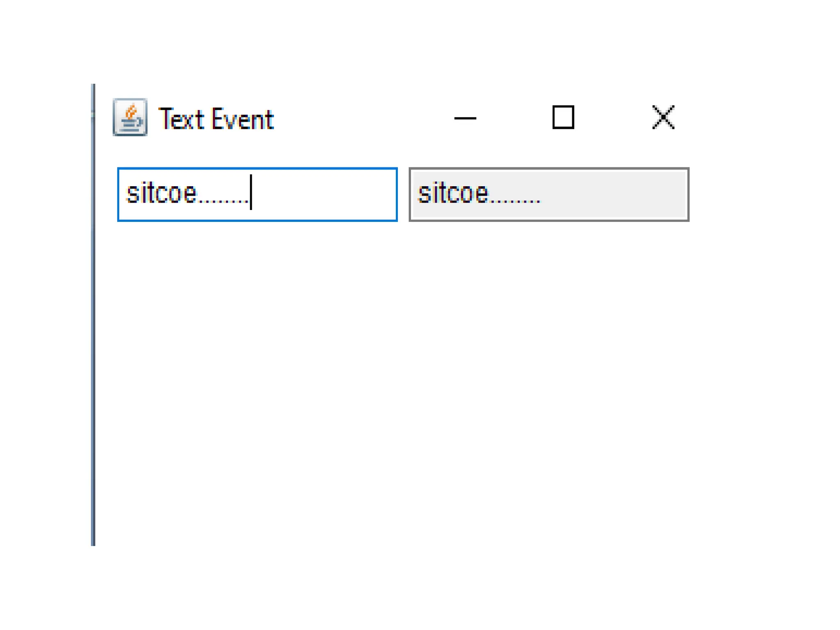The width and height of the screenshot is (840, 630).
Task: Click the letter "s" starting gray field text
Action: 423,194
